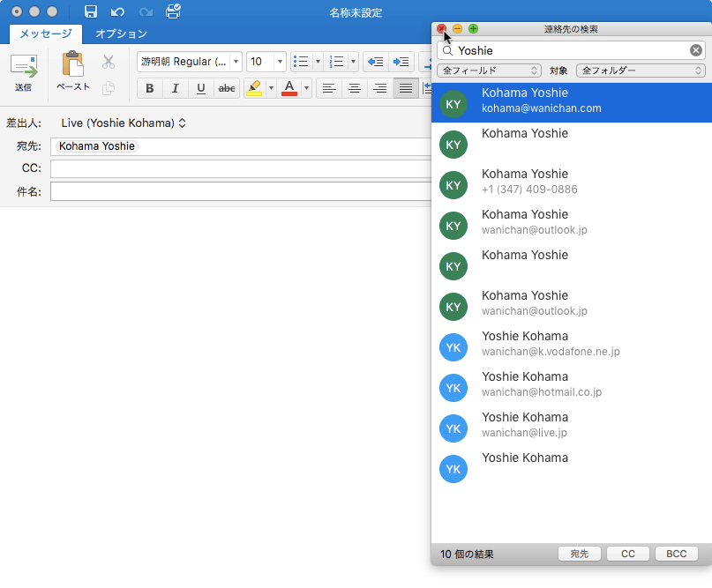Open highlight color dropdown arrow
712x588 pixels.
click(271, 88)
